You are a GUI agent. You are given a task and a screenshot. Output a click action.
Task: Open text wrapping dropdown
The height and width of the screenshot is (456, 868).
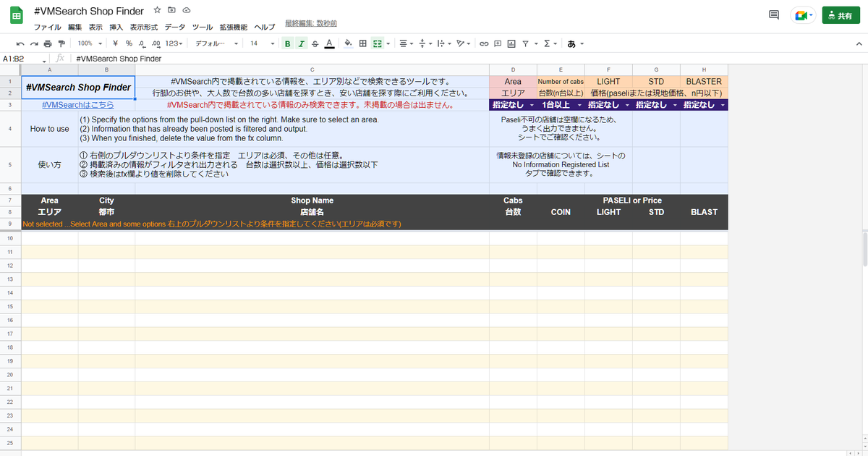(443, 43)
